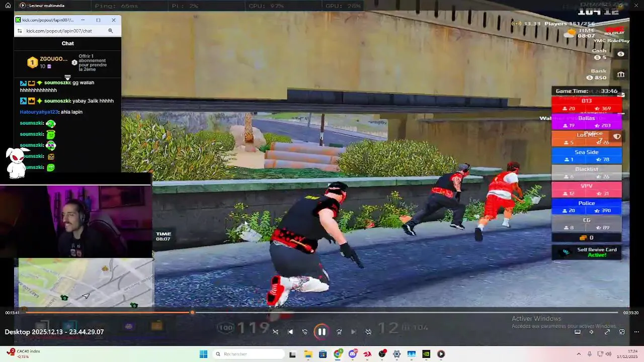Screen dimensions: 644x362
Task: Click the Ballas team row
Action: pyautogui.click(x=587, y=122)
